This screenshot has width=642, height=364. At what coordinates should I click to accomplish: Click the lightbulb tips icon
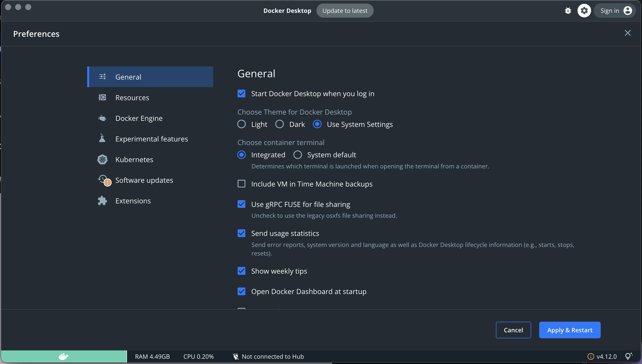pos(629,356)
